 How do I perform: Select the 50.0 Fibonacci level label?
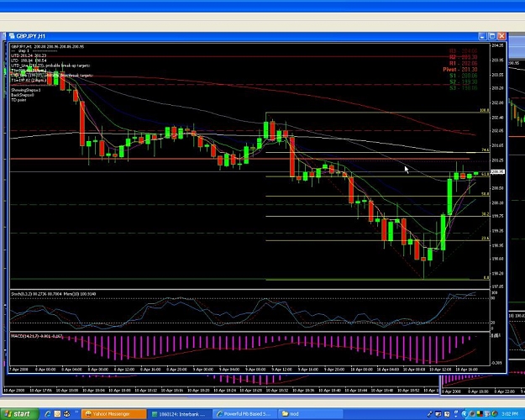(486, 194)
